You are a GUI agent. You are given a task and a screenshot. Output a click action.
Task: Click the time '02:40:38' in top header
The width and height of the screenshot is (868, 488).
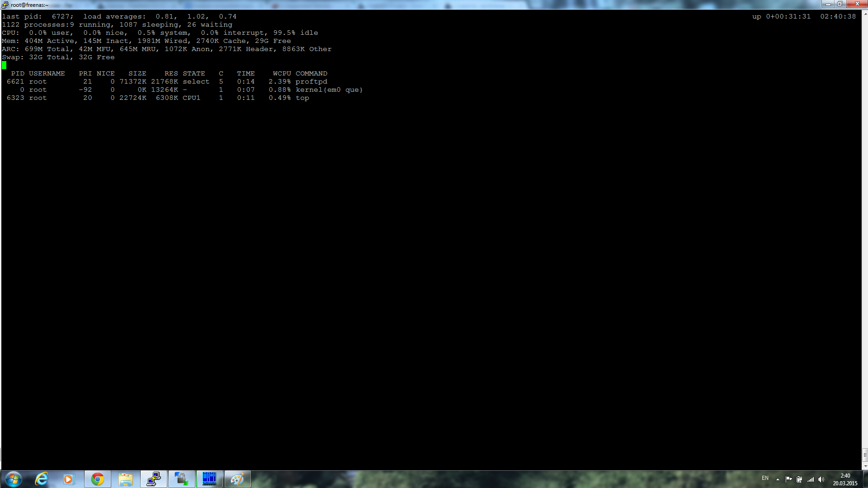[838, 17]
